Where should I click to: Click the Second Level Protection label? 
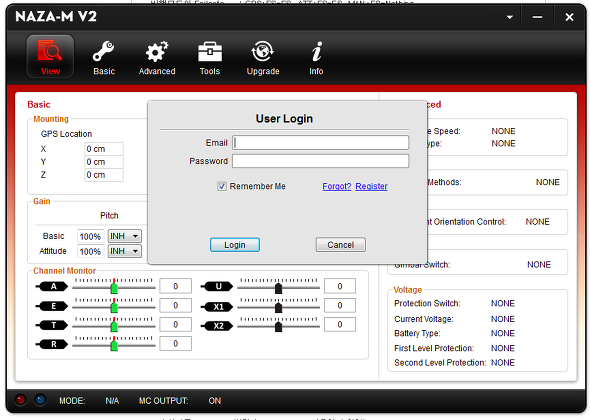tap(440, 363)
